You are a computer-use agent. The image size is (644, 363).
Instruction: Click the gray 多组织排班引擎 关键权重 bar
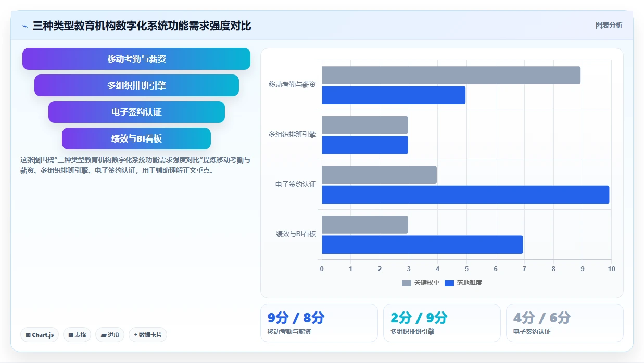[365, 125]
